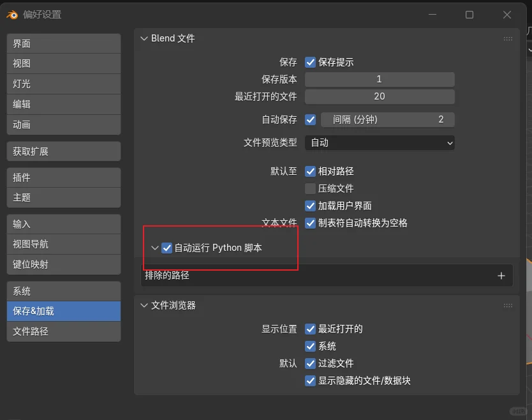Open the Blend 文件 panel options grip icon
Image resolution: width=532 pixels, height=420 pixels.
click(x=508, y=38)
